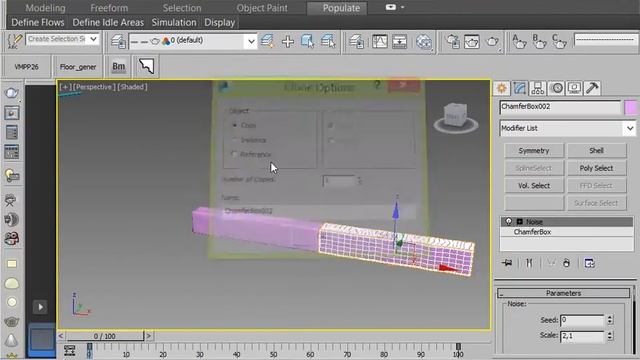
Task: Click the Noise Scale value field
Action: click(x=582, y=336)
